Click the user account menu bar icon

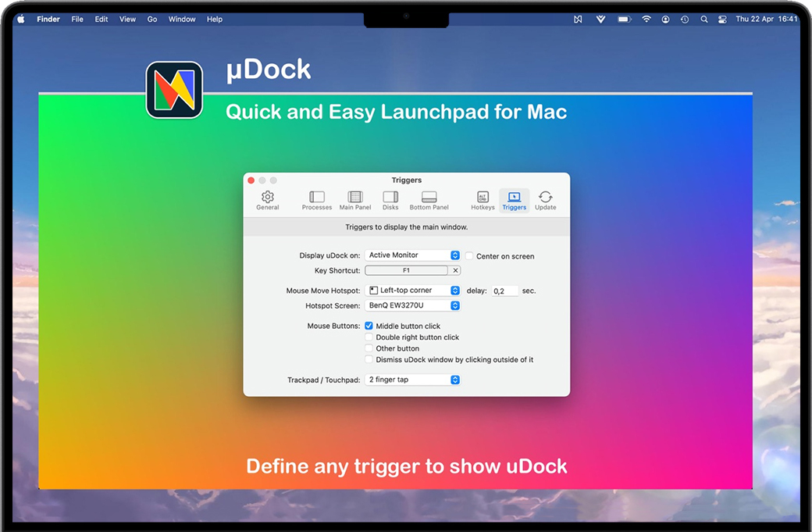665,20
